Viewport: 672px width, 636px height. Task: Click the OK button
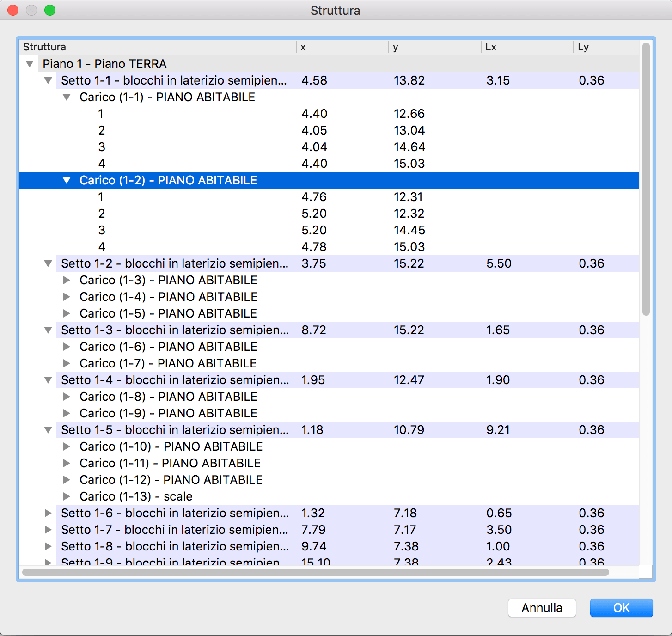click(x=622, y=608)
